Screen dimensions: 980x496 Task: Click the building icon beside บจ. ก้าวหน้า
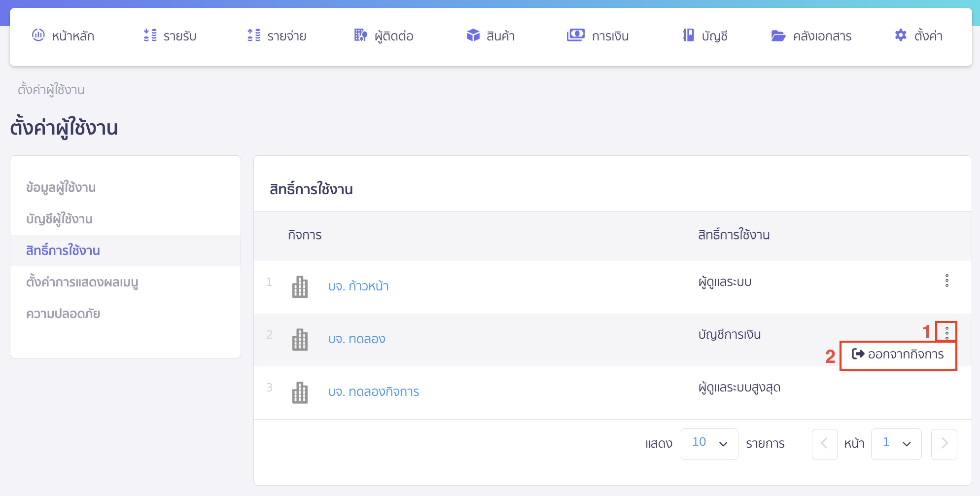point(300,286)
